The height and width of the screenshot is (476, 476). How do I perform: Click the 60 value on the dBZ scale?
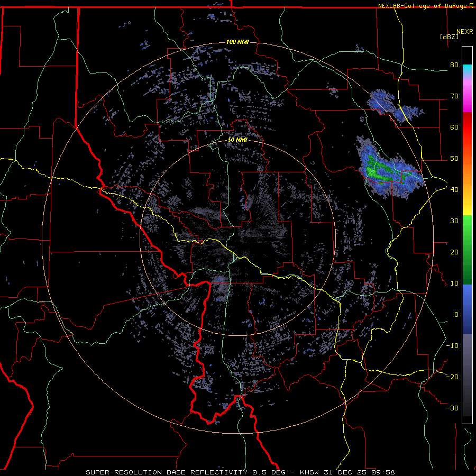(x=454, y=127)
